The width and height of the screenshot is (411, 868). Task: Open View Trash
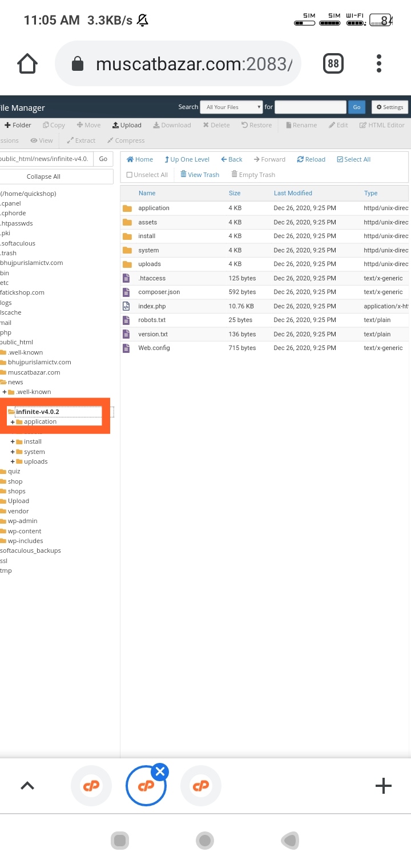click(x=200, y=175)
